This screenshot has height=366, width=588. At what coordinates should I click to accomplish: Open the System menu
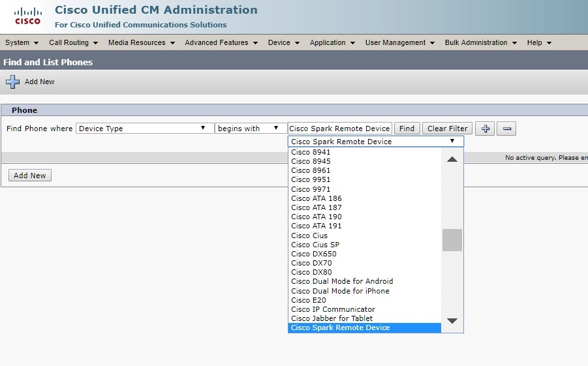[22, 43]
